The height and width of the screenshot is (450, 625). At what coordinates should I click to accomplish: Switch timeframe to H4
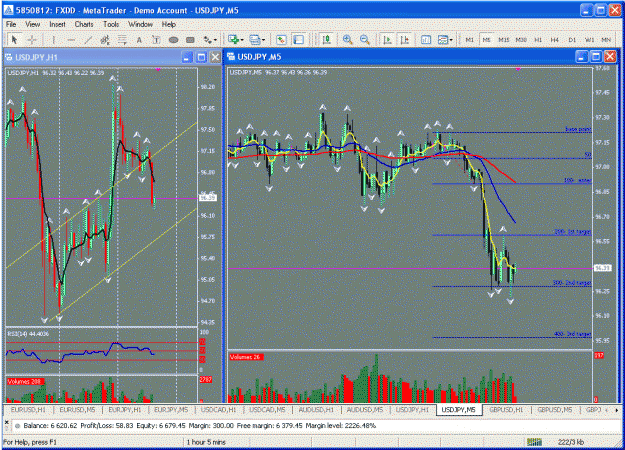pyautogui.click(x=554, y=40)
